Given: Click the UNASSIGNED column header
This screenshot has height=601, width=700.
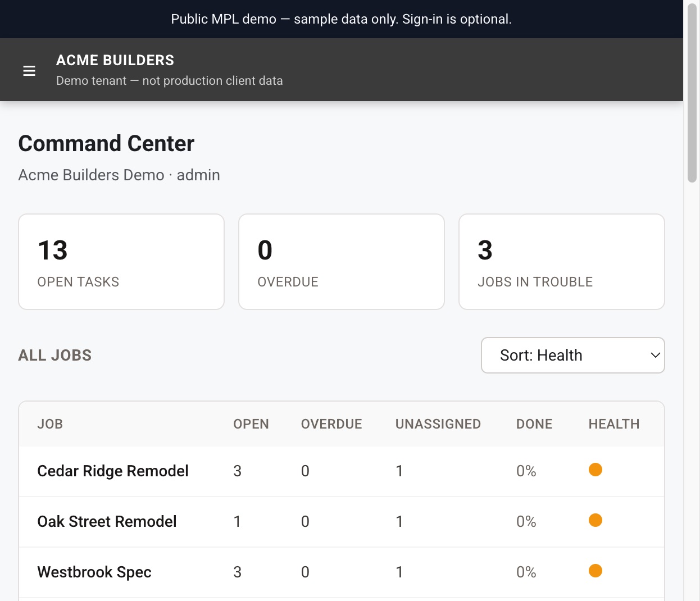Looking at the screenshot, I should [x=438, y=424].
